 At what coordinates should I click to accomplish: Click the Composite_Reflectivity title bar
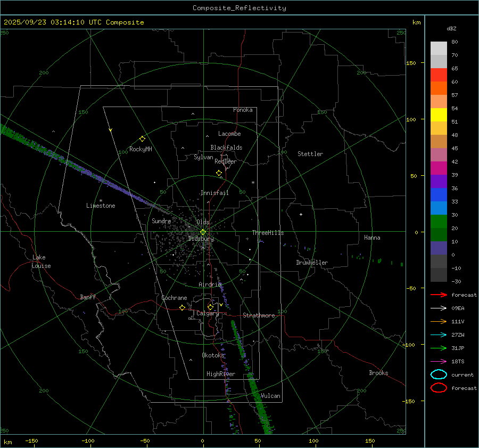point(239,8)
